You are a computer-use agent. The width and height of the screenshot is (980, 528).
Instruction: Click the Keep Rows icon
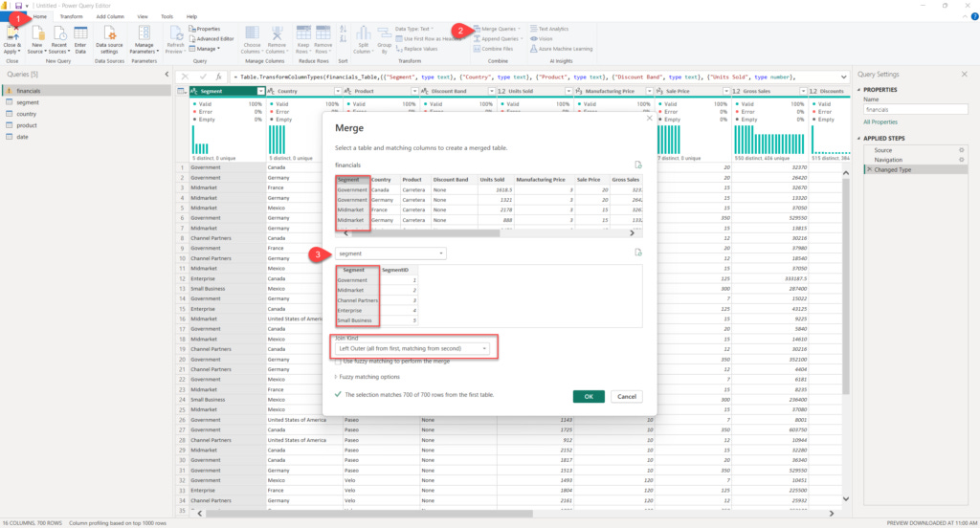(x=303, y=34)
